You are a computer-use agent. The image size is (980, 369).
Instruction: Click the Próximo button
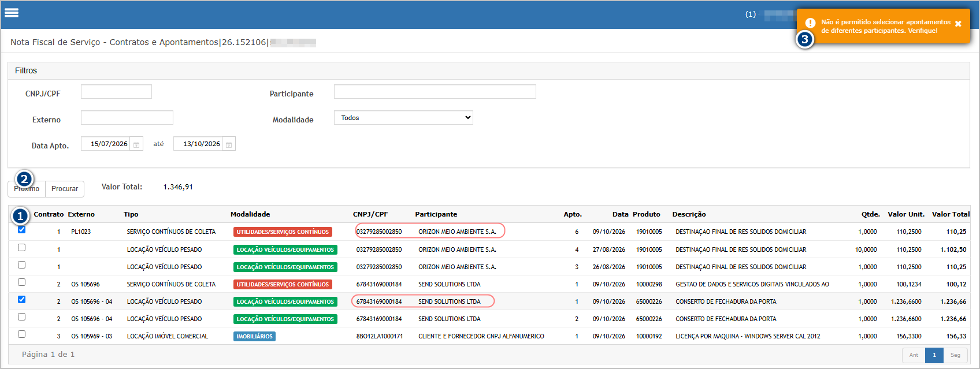27,189
